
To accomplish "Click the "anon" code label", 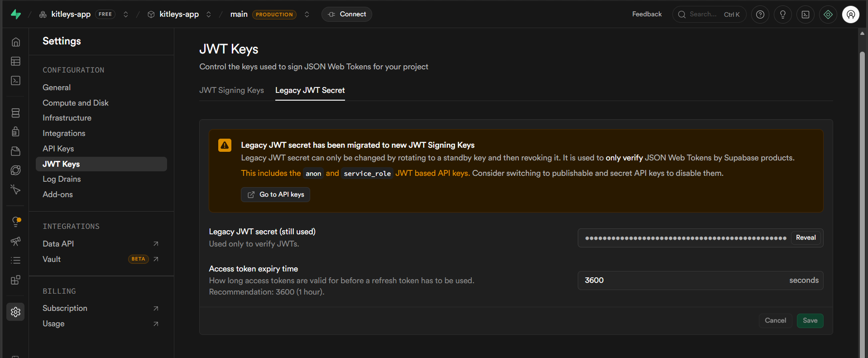I will tap(313, 174).
